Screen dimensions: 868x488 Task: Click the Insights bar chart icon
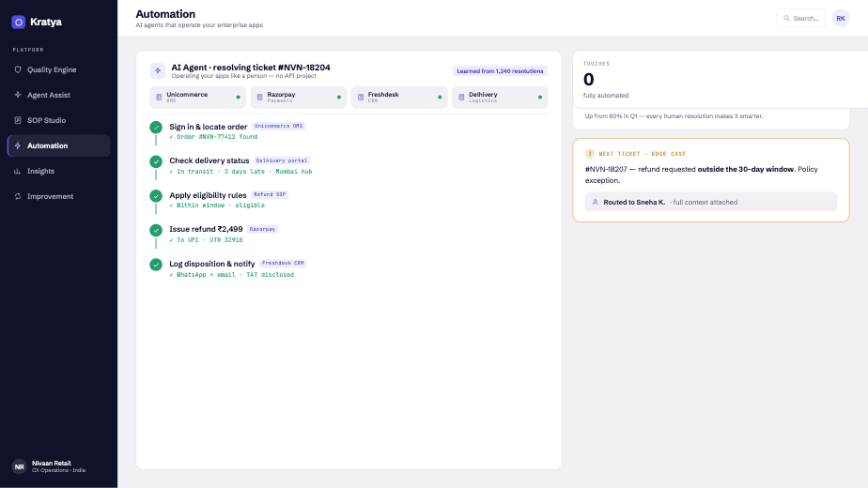click(18, 171)
